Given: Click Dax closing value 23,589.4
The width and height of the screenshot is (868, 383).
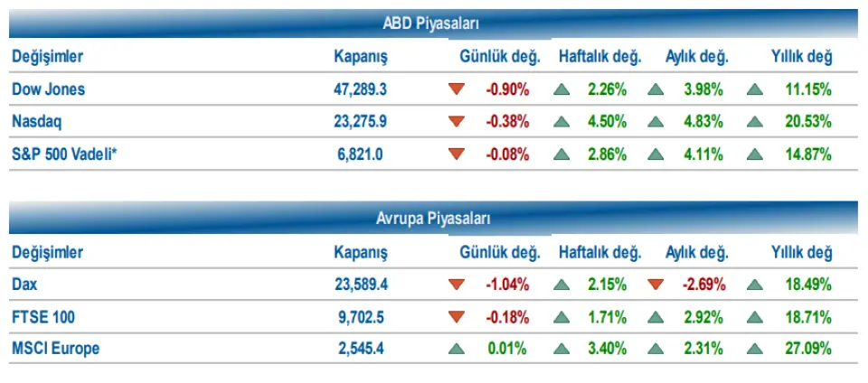Looking at the screenshot, I should point(361,285).
